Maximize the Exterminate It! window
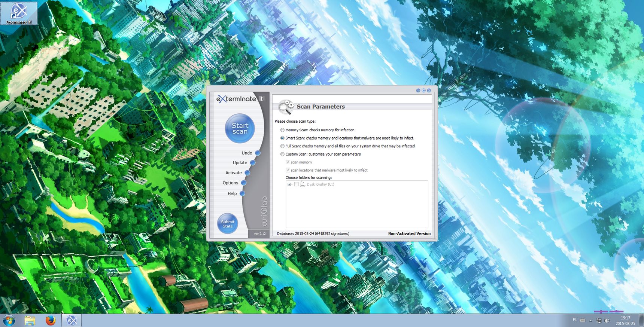The image size is (644, 327). click(423, 91)
